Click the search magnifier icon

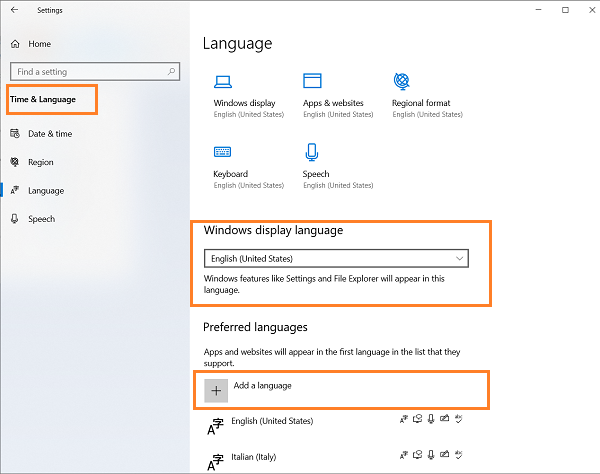171,71
